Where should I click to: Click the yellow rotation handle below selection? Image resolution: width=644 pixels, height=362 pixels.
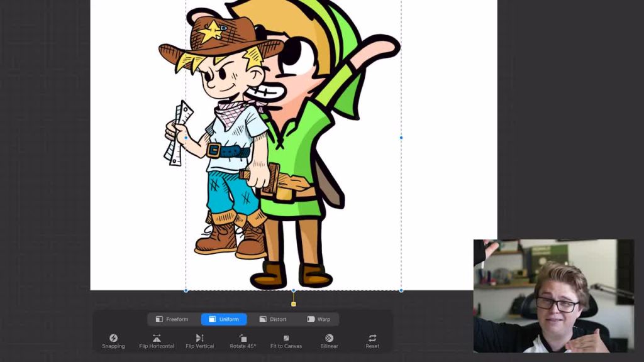(x=293, y=304)
